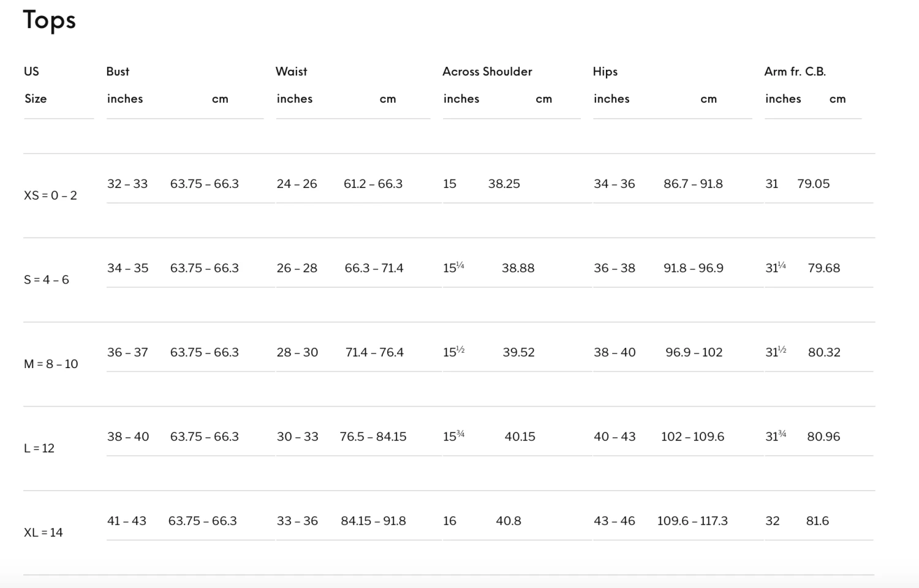Click the 24 – 26 waist inches value
The image size is (919, 588).
click(x=297, y=184)
